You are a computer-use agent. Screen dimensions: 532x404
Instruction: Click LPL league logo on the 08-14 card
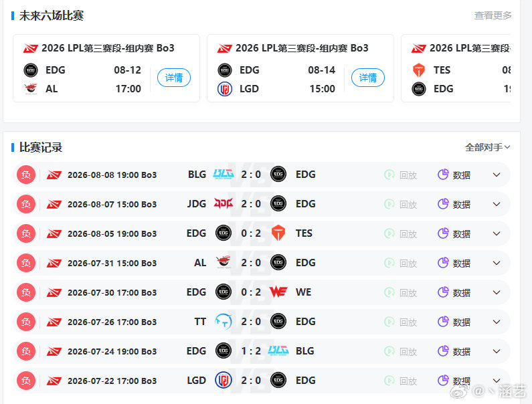pyautogui.click(x=225, y=49)
